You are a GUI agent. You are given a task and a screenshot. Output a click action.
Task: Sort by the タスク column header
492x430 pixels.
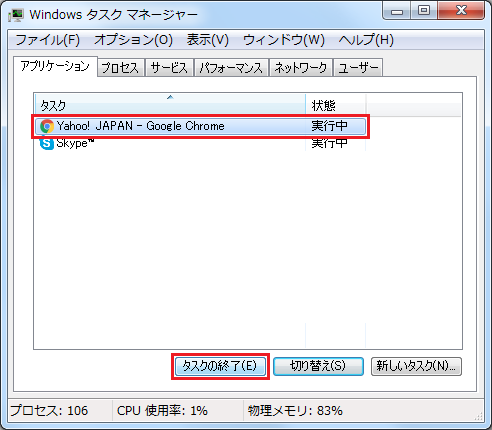[170, 105]
